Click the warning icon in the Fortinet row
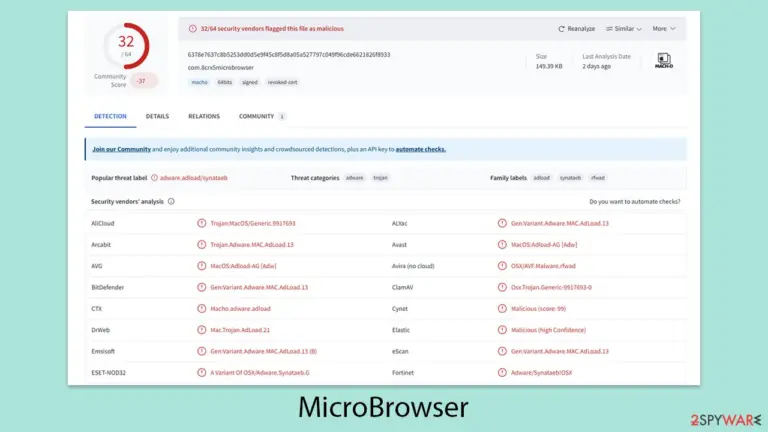The width and height of the screenshot is (768, 432). 502,373
